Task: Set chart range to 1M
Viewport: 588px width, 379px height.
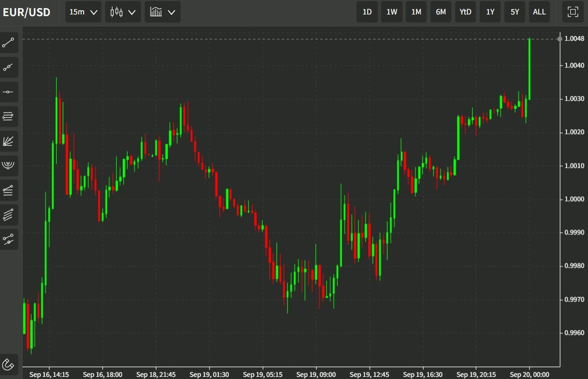Action: [416, 12]
